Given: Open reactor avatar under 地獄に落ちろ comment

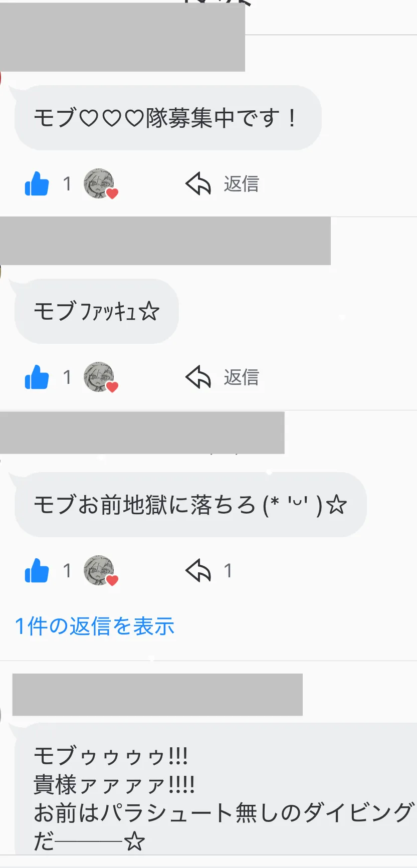Looking at the screenshot, I should pyautogui.click(x=100, y=571).
